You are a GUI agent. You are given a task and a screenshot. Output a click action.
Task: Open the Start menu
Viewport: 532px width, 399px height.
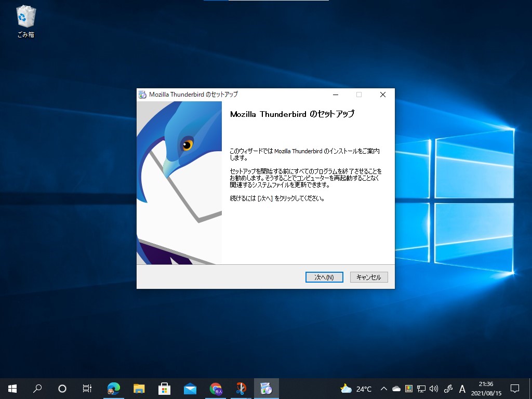[12, 388]
